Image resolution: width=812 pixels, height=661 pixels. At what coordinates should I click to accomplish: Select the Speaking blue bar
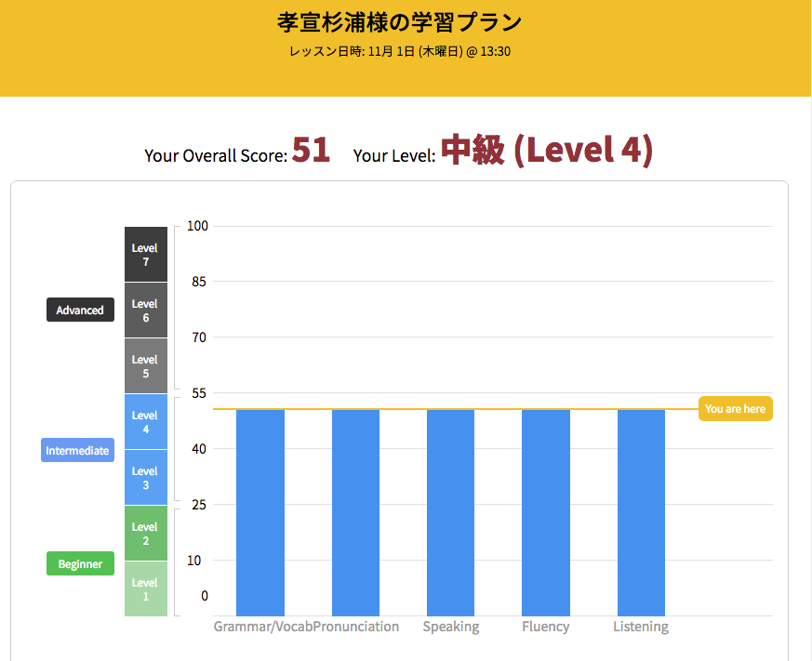click(x=450, y=511)
